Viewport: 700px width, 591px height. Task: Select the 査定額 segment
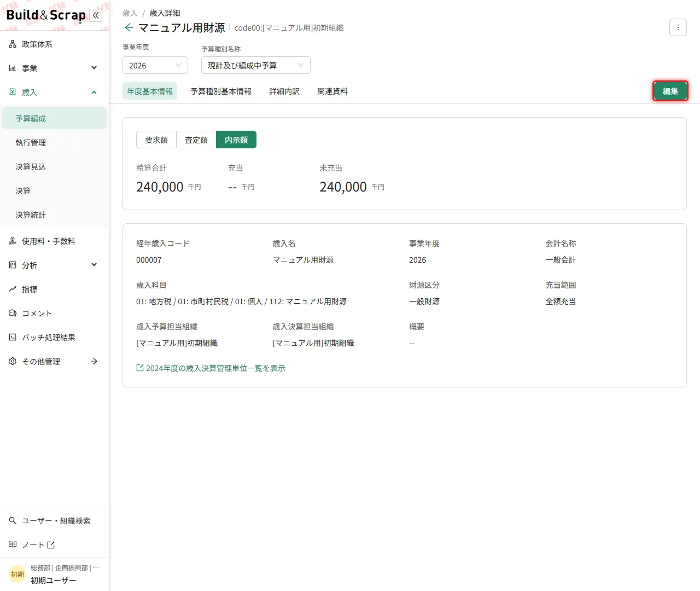click(196, 140)
